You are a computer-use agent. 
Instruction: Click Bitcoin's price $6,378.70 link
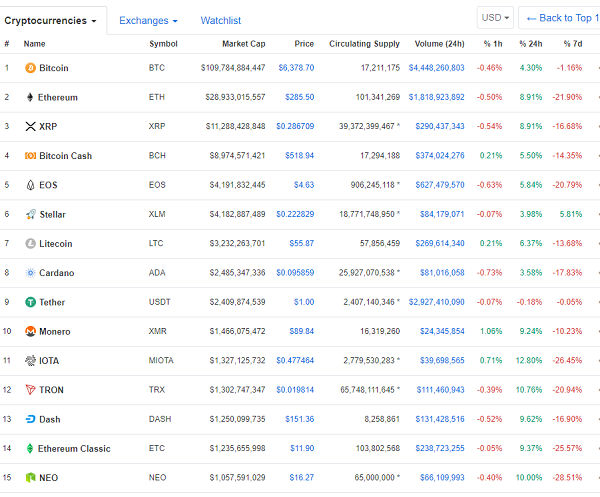tap(294, 68)
